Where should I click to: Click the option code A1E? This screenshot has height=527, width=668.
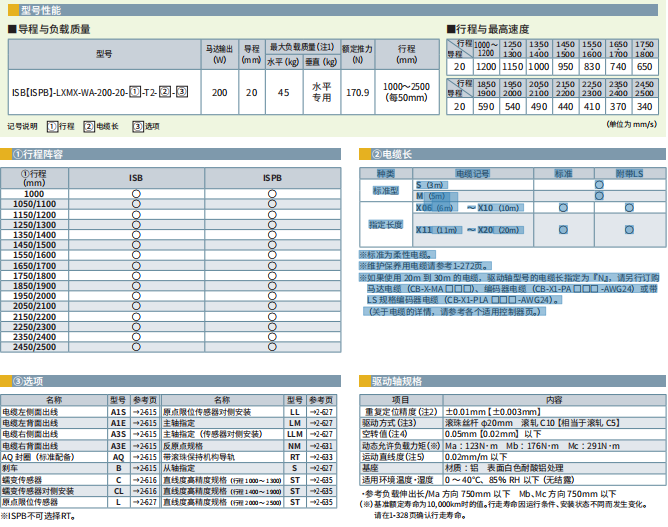(118, 423)
